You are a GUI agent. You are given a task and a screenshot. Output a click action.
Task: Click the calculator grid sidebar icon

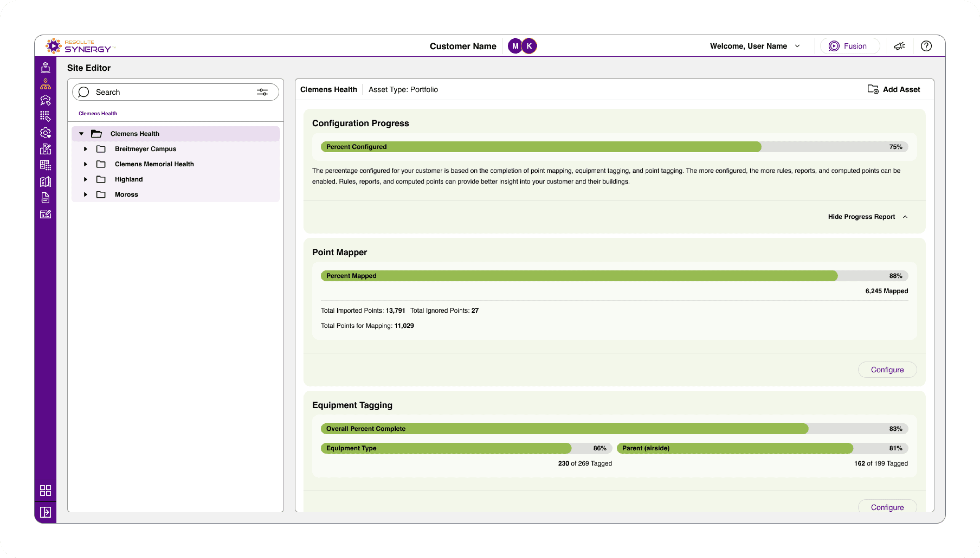coord(45,165)
